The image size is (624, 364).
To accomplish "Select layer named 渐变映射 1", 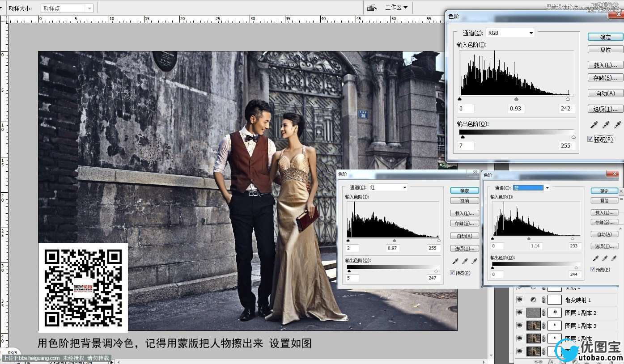I will pos(578,300).
